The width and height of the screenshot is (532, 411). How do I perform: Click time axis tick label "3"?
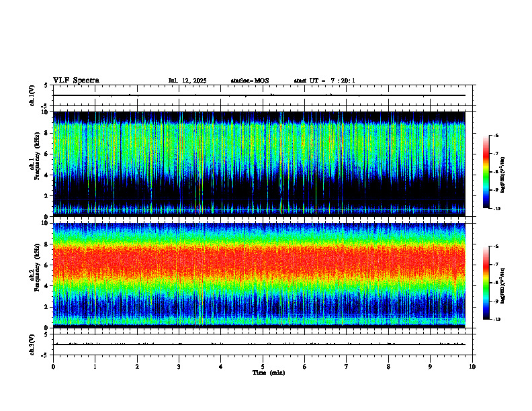pyautogui.click(x=179, y=367)
